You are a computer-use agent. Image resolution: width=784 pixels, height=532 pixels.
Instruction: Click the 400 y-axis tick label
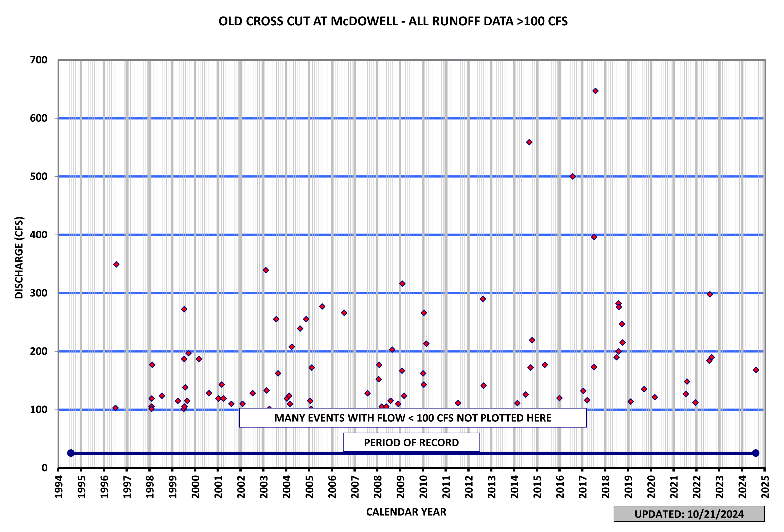click(x=39, y=235)
